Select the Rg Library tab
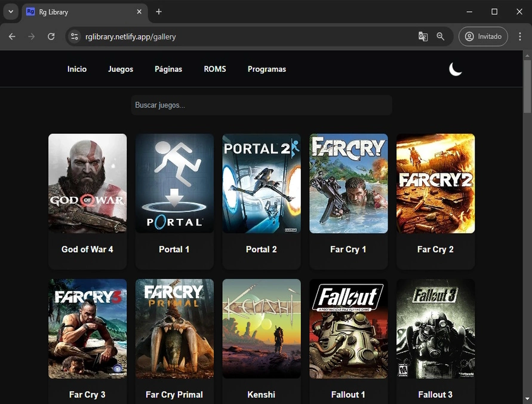The image size is (532, 404). (85, 12)
